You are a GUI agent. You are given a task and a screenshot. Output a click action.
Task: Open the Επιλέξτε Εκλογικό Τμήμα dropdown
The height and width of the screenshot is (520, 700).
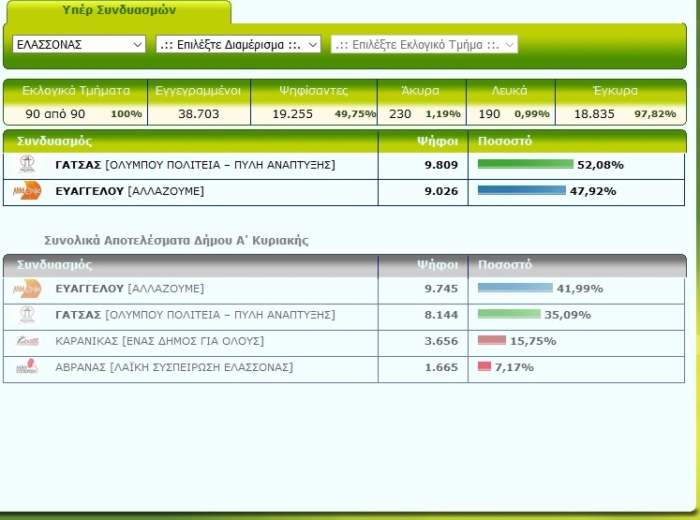click(x=424, y=45)
